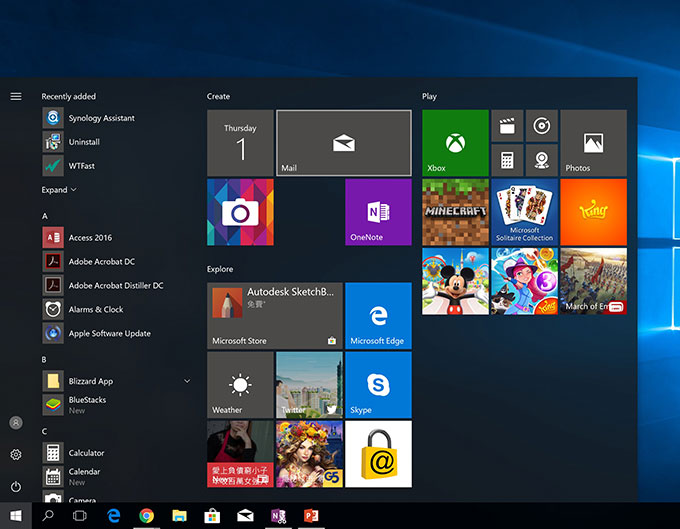Launch Chrome from the taskbar

coord(147,516)
